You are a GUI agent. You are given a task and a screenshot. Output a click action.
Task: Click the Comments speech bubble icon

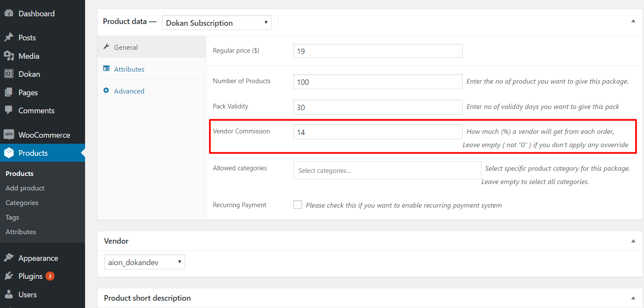[9, 110]
